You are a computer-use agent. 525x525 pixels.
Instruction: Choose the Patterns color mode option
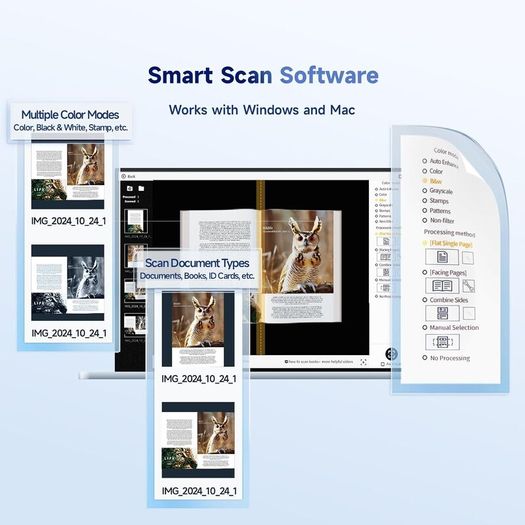coord(436,211)
